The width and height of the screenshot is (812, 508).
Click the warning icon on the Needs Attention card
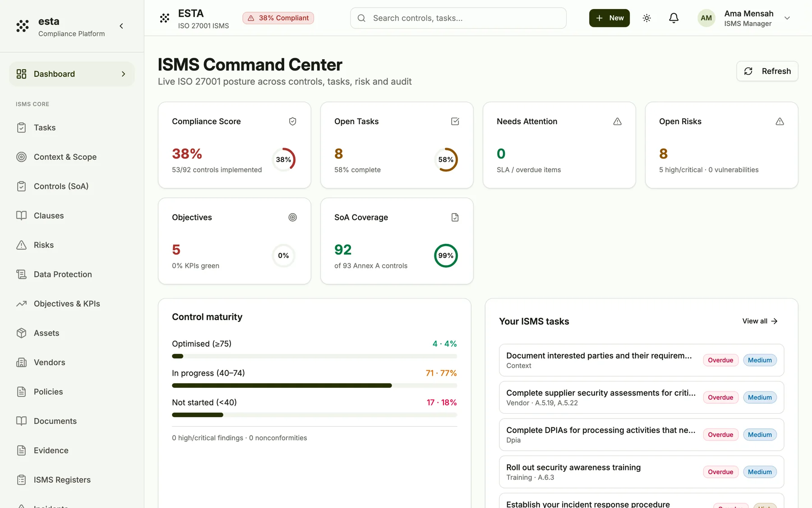pos(617,121)
